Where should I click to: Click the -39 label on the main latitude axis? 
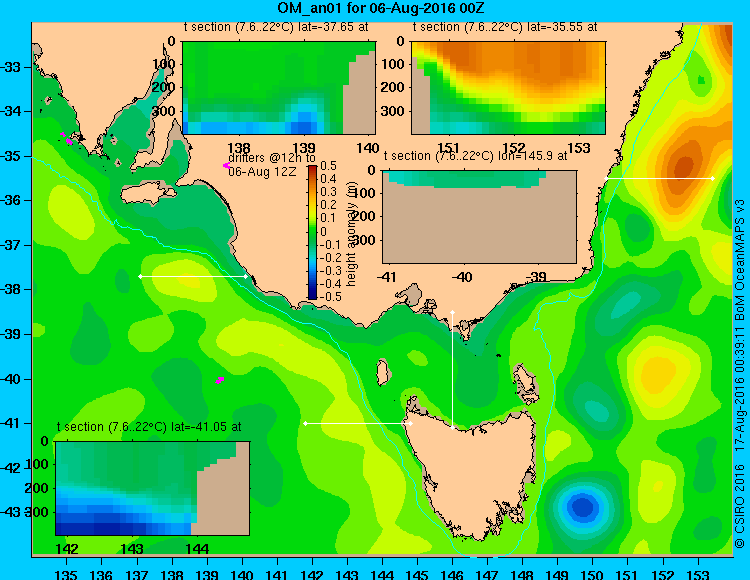[11, 334]
